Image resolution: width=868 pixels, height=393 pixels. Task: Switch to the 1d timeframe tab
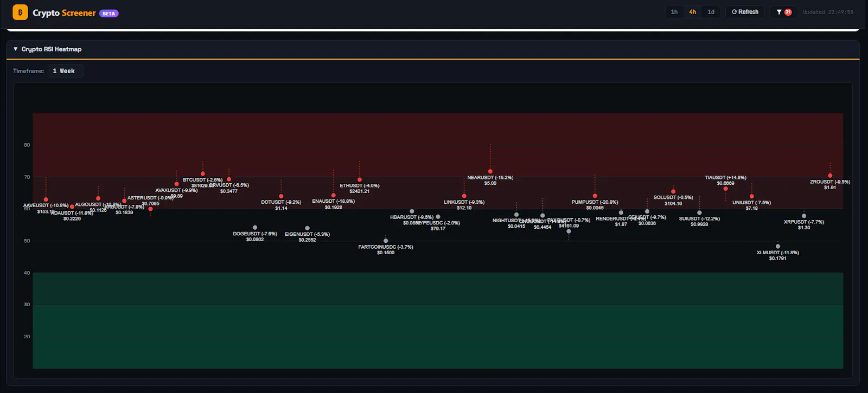(x=711, y=12)
